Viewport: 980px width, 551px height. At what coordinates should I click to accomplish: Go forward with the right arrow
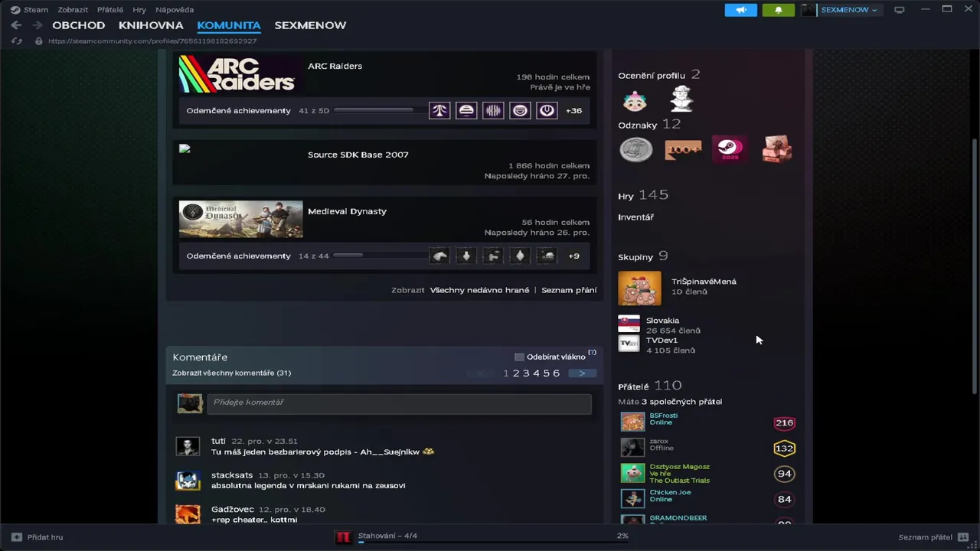tap(37, 25)
